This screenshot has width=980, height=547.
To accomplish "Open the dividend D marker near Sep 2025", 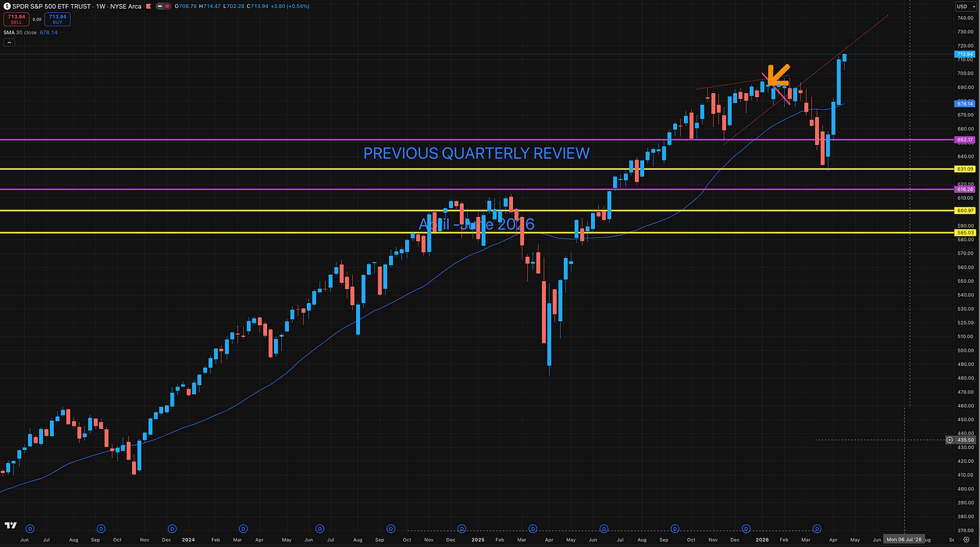I will [675, 529].
